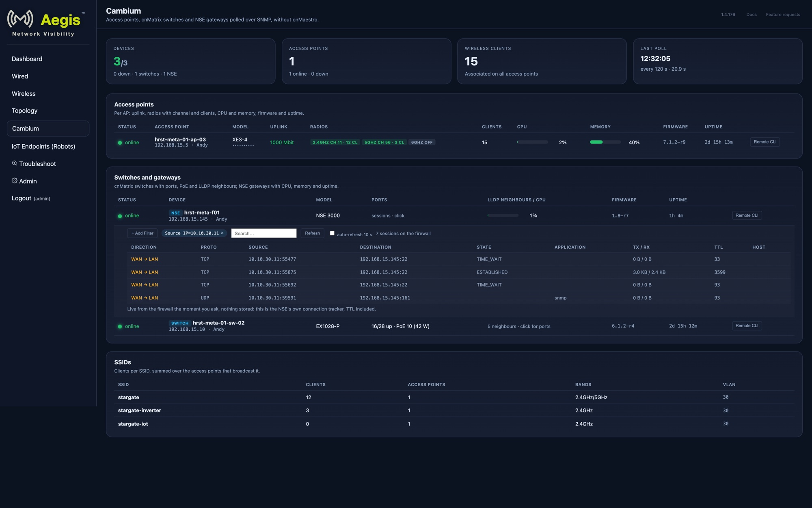Click 5GHZ CH 56 · 3 CL radio badge

tap(384, 142)
